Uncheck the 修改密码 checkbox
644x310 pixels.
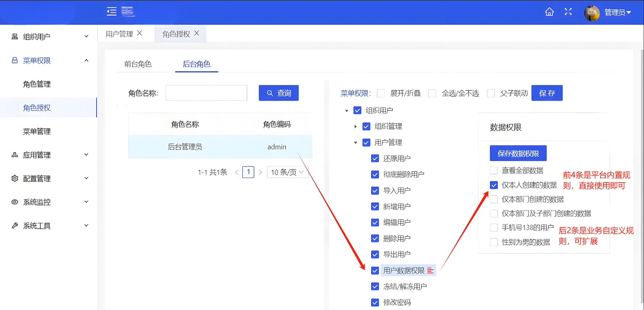tap(375, 302)
